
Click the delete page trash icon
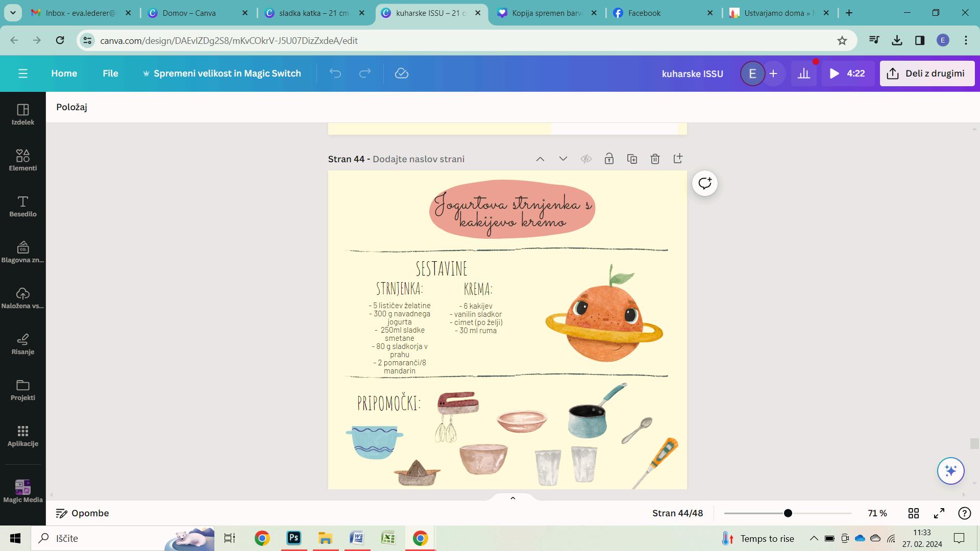point(655,159)
